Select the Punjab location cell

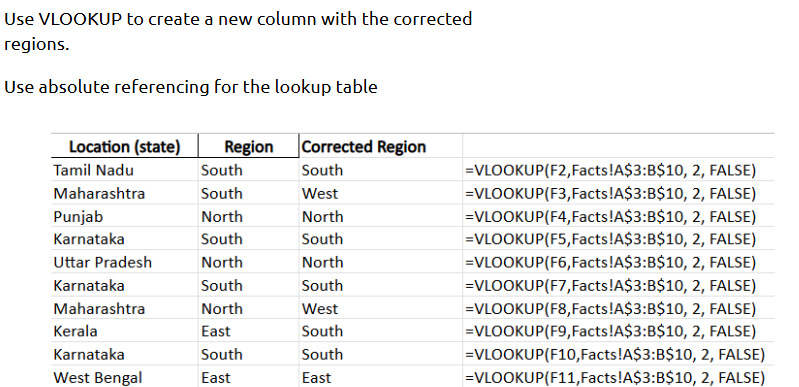(x=124, y=216)
